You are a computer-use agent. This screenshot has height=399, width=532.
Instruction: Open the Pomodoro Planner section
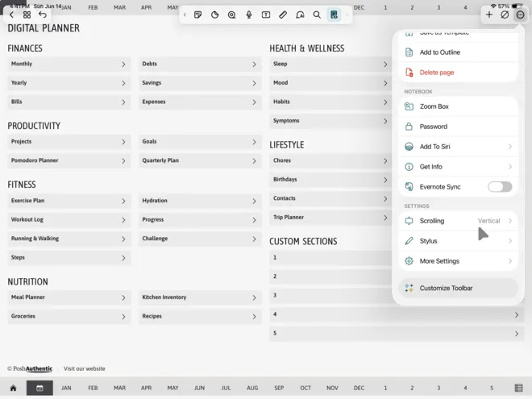click(x=69, y=161)
